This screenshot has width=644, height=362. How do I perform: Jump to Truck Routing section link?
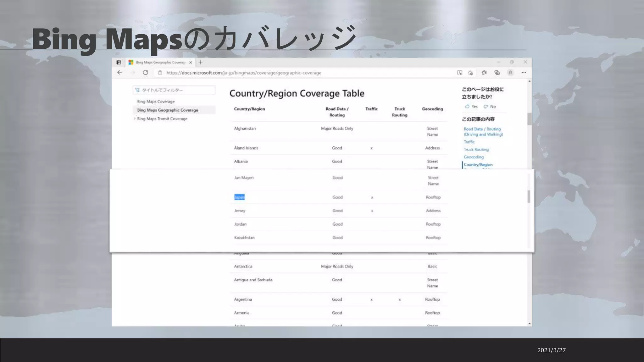tap(476, 150)
